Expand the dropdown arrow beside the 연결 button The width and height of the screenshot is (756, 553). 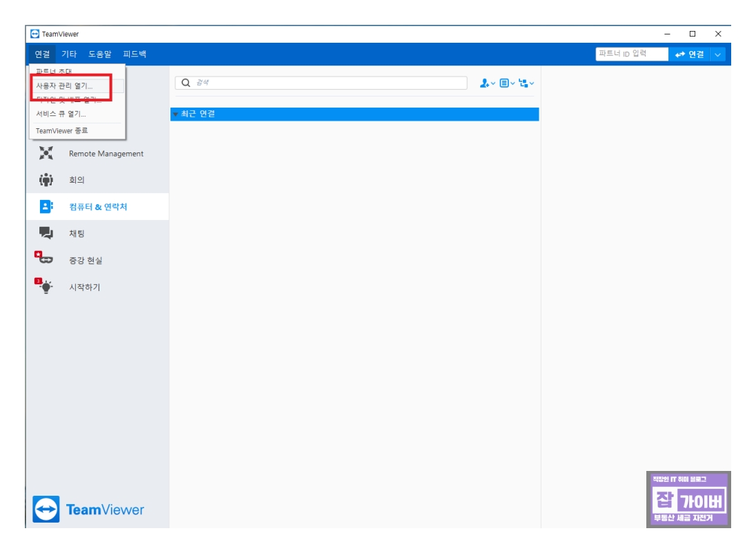click(x=718, y=54)
